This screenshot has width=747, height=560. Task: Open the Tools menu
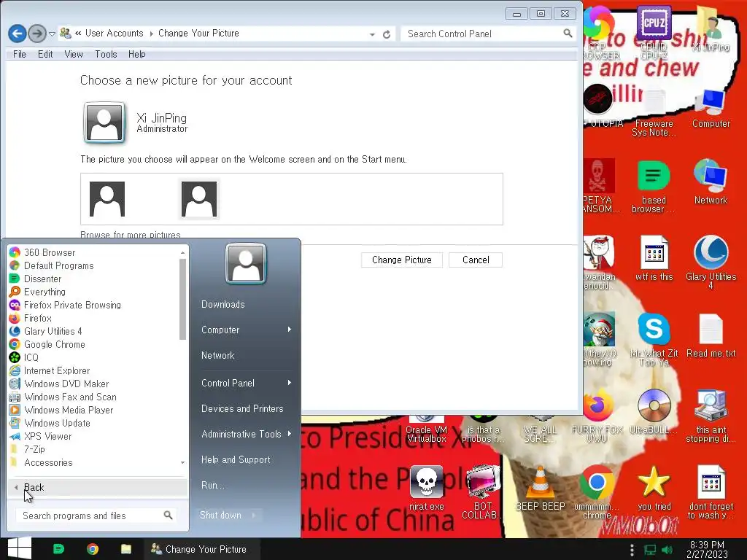pyautogui.click(x=106, y=54)
